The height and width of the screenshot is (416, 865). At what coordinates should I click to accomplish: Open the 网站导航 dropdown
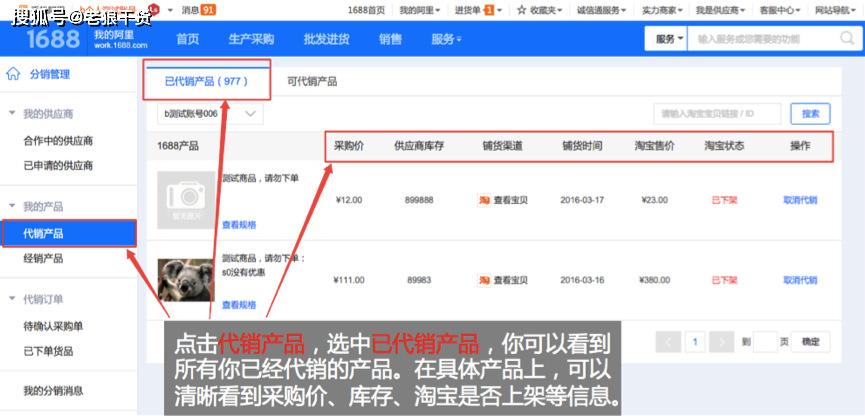click(x=835, y=10)
